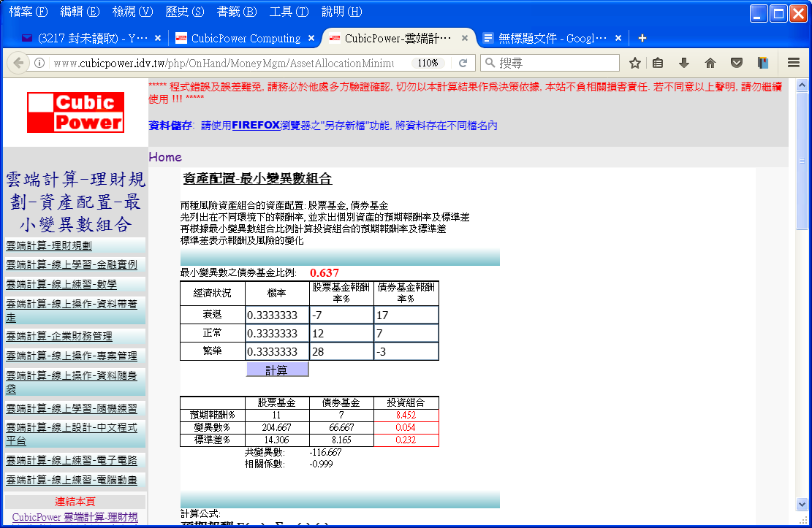Click the colorful toolbar extension icon
This screenshot has height=528, width=812.
(x=763, y=63)
